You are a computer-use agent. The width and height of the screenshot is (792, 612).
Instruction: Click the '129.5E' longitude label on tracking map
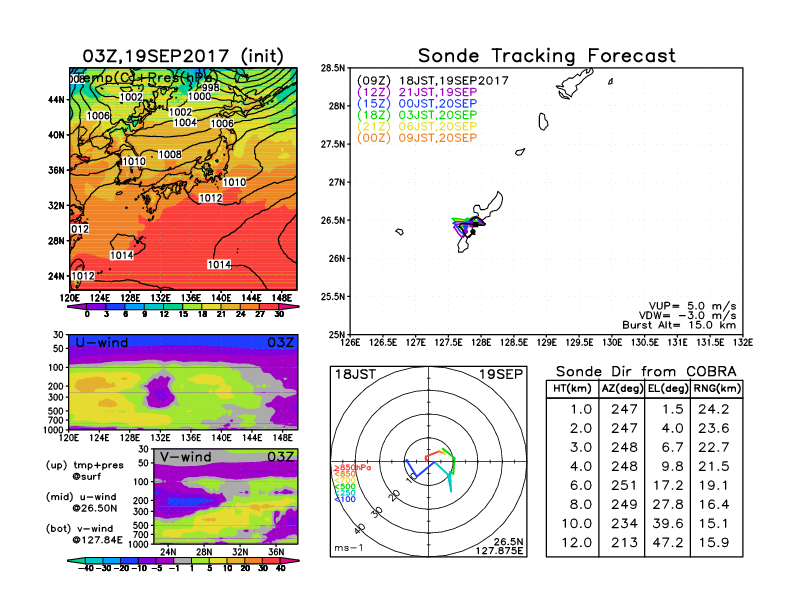(x=579, y=342)
